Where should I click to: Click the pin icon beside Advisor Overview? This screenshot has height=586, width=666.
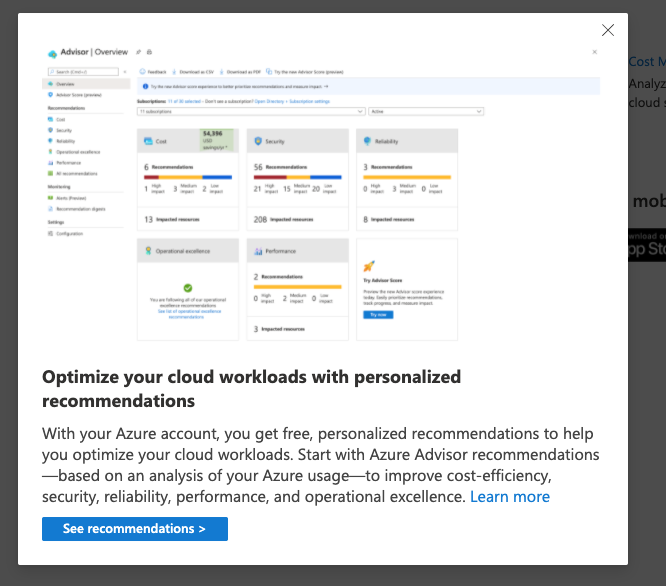pos(140,51)
